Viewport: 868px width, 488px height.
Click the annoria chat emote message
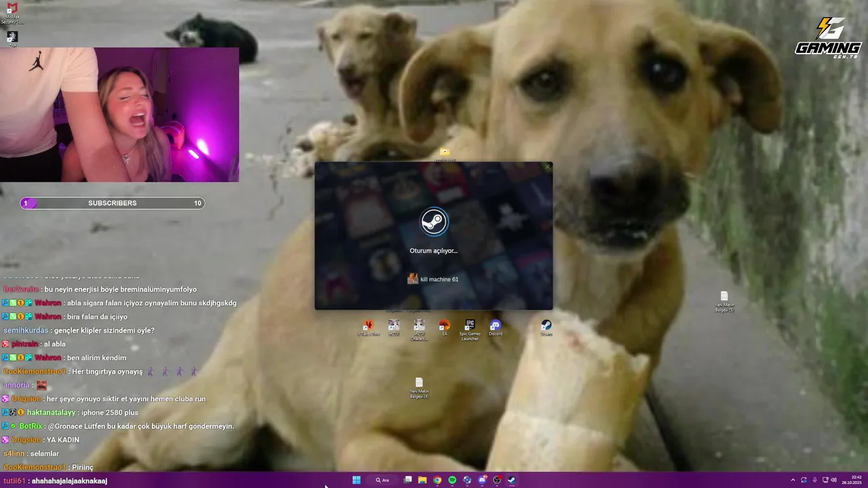click(25, 385)
